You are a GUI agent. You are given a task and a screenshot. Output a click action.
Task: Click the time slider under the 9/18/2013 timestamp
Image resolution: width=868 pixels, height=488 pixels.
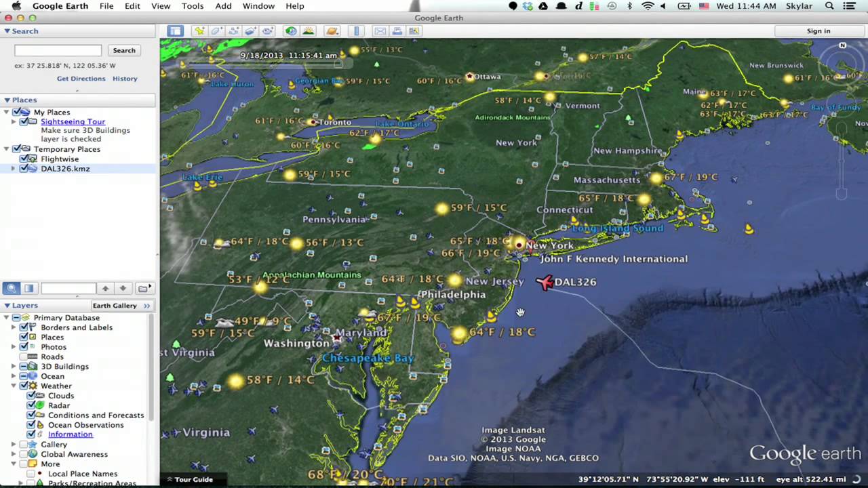(x=267, y=64)
